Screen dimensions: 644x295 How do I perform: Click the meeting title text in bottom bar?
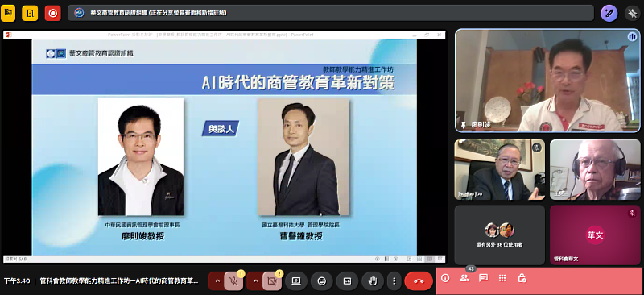(118, 281)
